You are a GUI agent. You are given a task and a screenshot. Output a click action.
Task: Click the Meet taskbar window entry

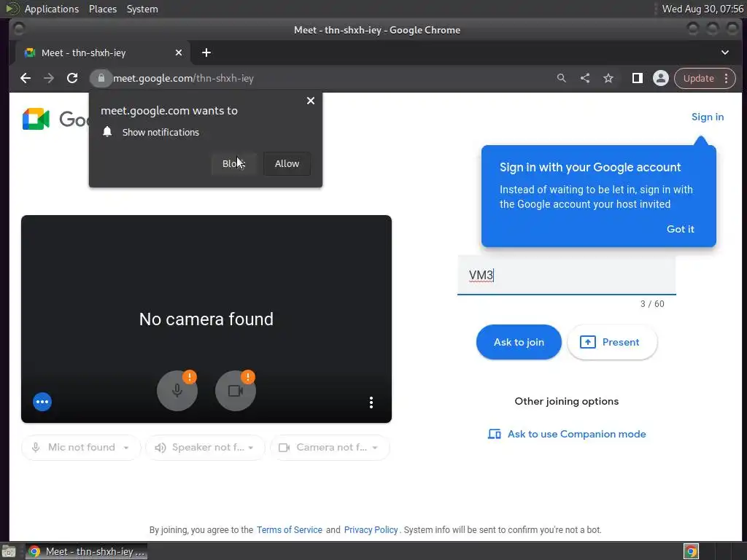point(86,551)
